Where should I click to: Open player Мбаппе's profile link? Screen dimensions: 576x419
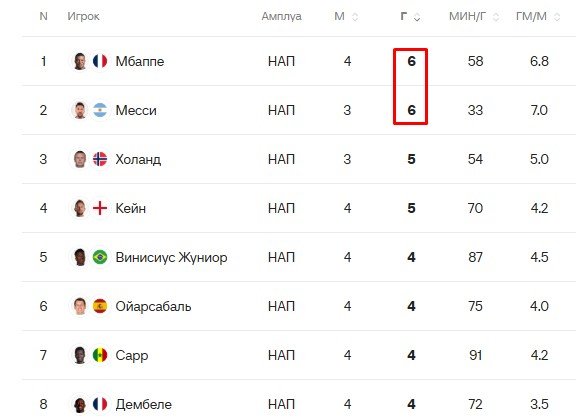coord(140,61)
